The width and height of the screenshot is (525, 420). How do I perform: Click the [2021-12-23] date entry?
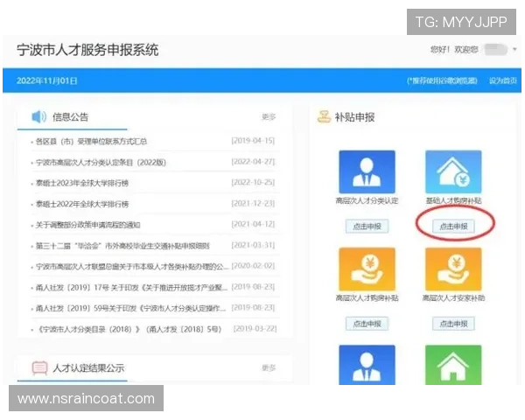pyautogui.click(x=253, y=203)
